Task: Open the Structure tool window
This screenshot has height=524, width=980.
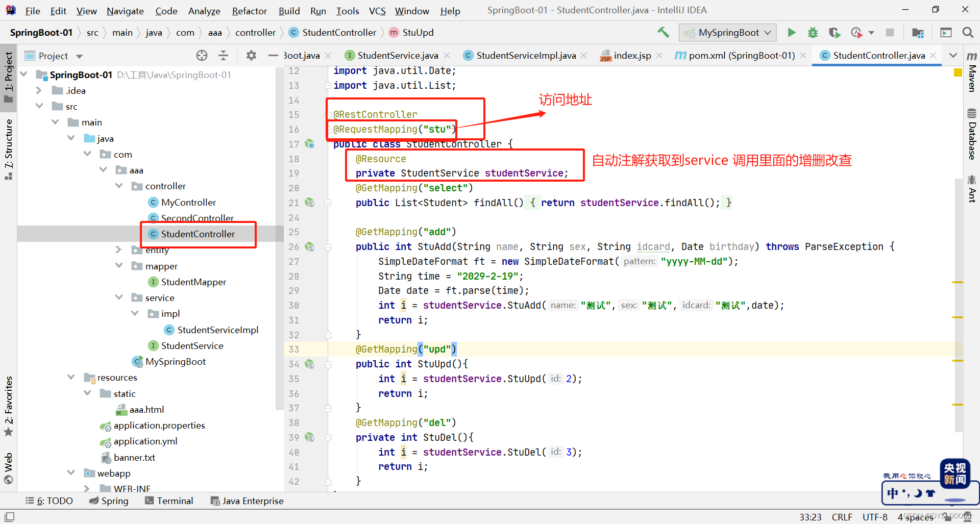Action: click(x=8, y=149)
